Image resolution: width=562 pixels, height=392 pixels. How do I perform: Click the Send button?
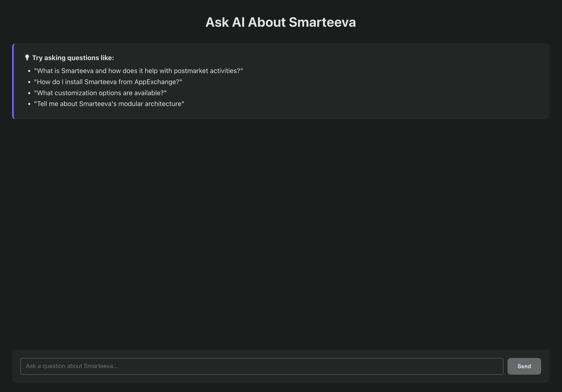(x=524, y=366)
